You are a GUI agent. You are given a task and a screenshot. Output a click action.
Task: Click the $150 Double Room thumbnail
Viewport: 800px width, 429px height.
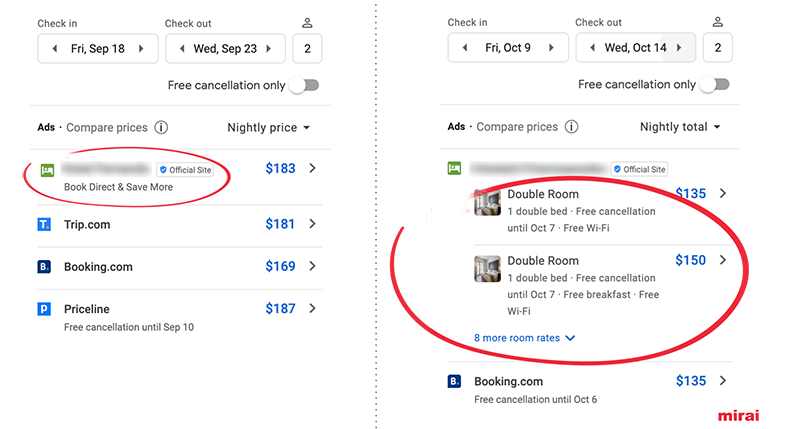pyautogui.click(x=487, y=268)
